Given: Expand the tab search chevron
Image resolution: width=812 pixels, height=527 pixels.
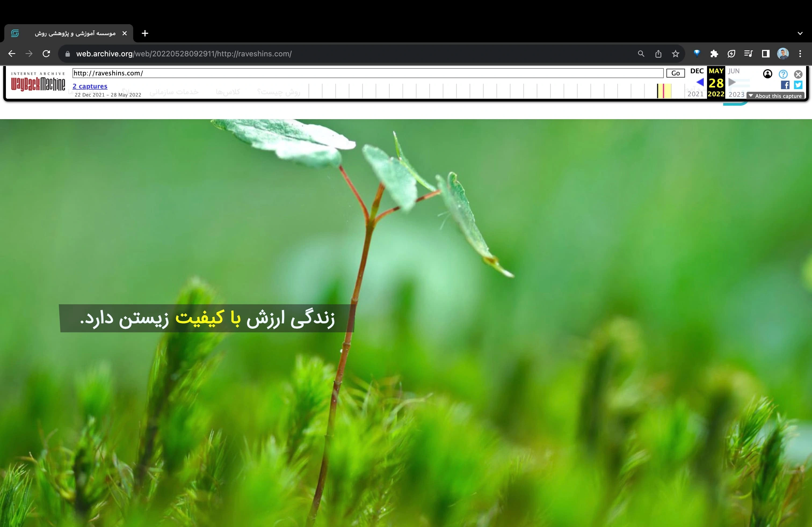Looking at the screenshot, I should coord(800,33).
